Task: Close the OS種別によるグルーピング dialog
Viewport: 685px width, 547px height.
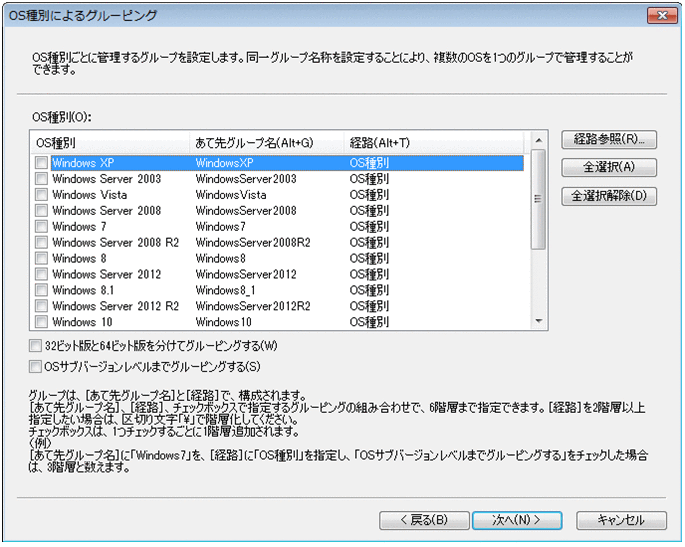Action: (662, 16)
